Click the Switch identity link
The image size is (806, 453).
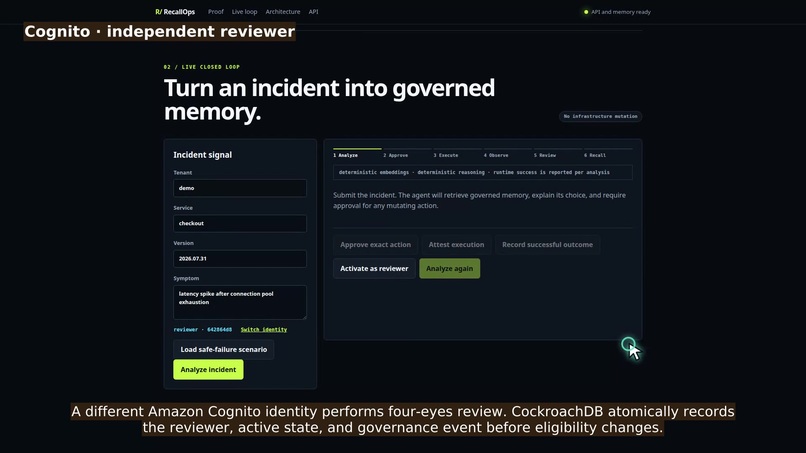(264, 330)
